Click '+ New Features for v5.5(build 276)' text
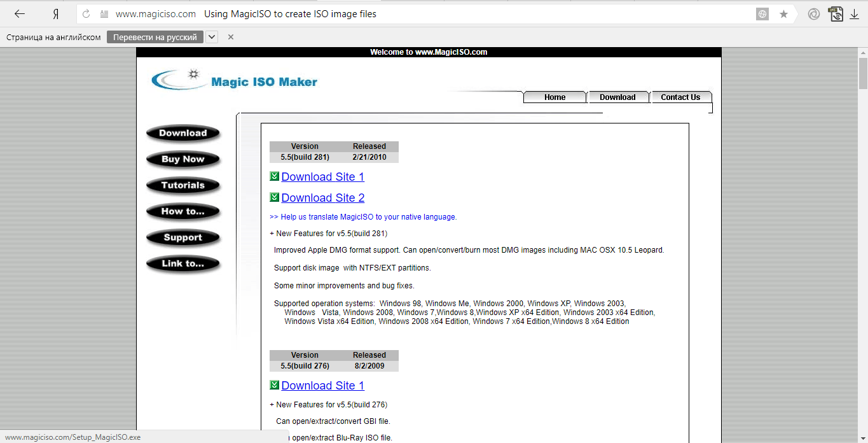 (x=329, y=405)
